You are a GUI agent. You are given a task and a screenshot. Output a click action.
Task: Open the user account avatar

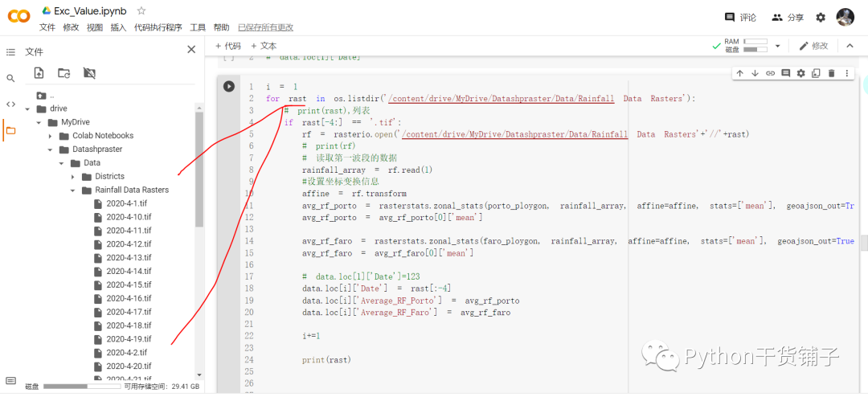click(x=845, y=17)
